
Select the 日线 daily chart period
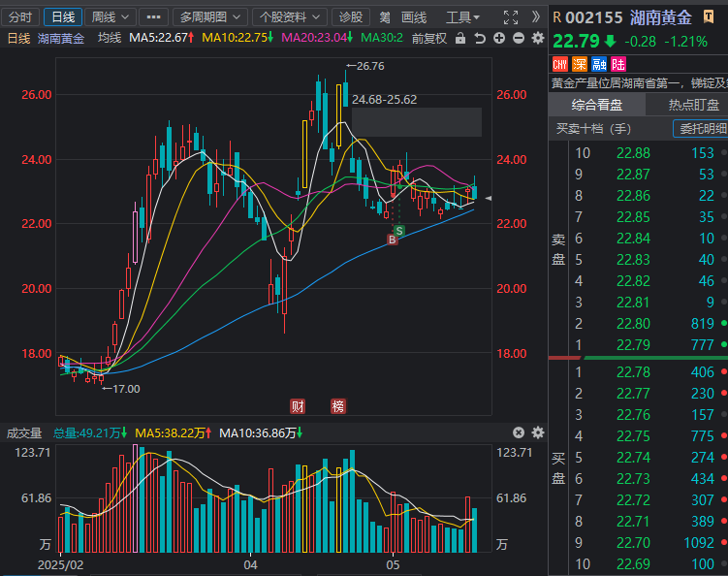(62, 16)
